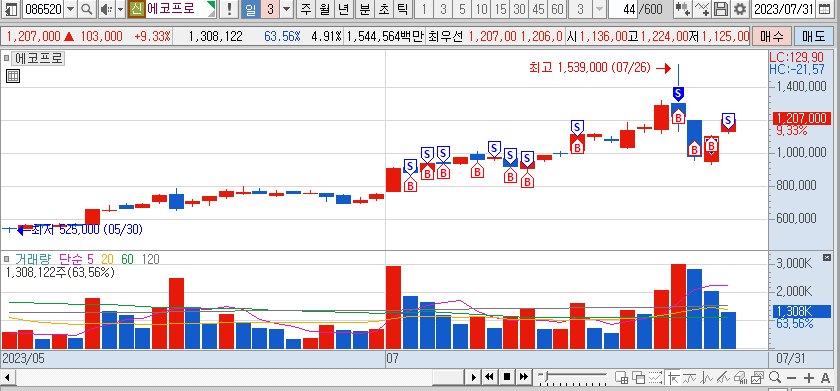Click the rewind double-arrow button

click(x=489, y=377)
